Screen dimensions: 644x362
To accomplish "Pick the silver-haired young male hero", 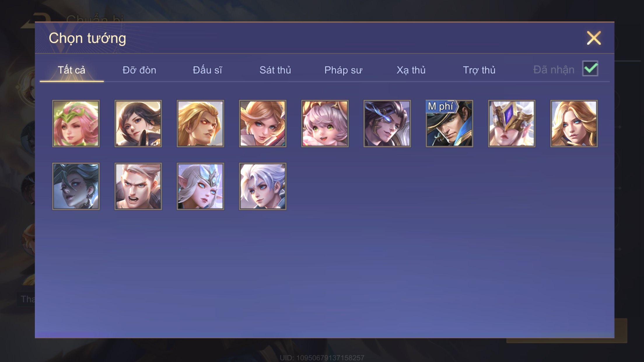I will tap(262, 186).
